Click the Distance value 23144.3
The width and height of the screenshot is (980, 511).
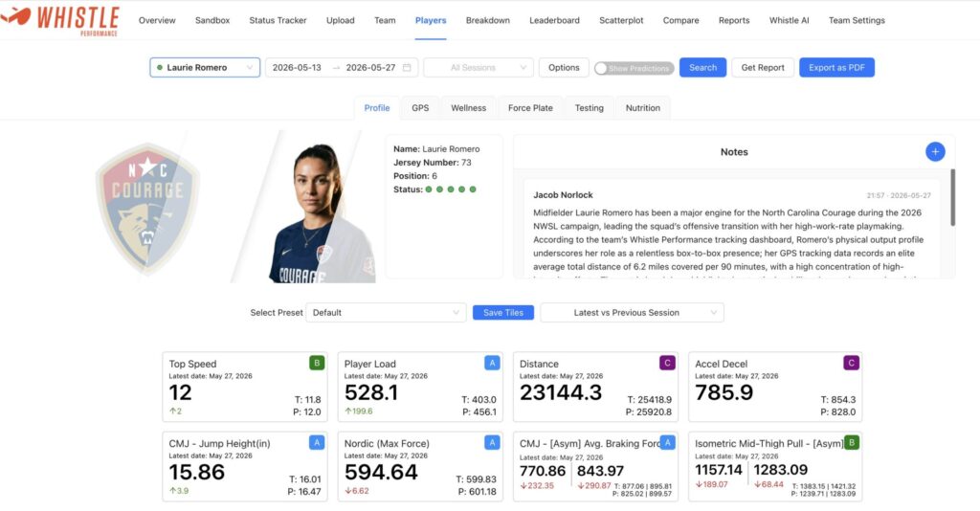pyautogui.click(x=561, y=392)
